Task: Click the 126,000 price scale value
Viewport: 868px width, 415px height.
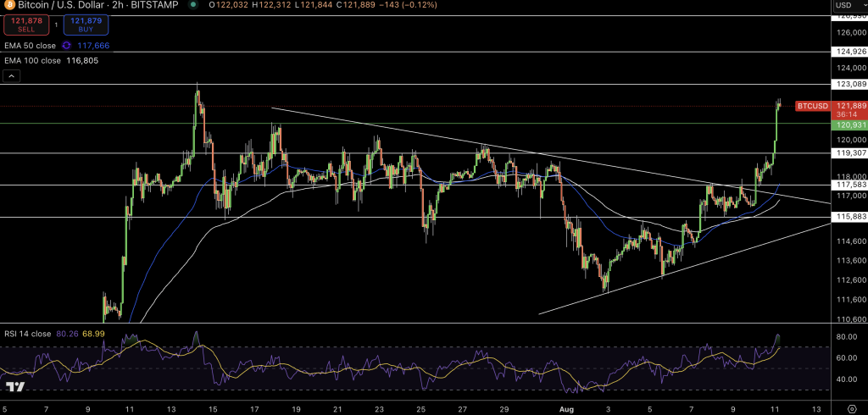Action: [x=851, y=32]
